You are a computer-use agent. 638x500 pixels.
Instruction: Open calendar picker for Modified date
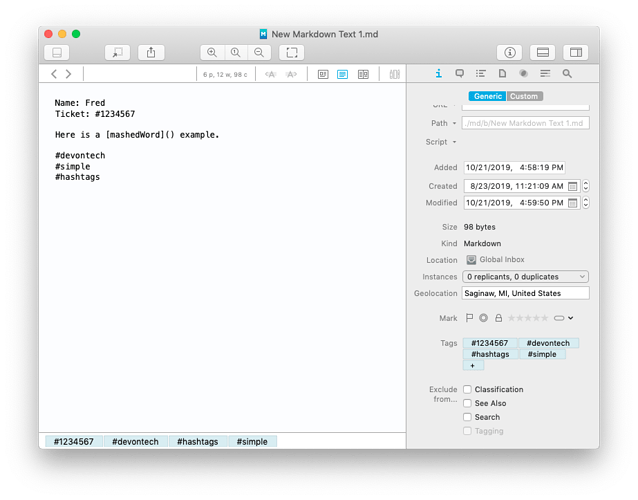click(x=572, y=203)
